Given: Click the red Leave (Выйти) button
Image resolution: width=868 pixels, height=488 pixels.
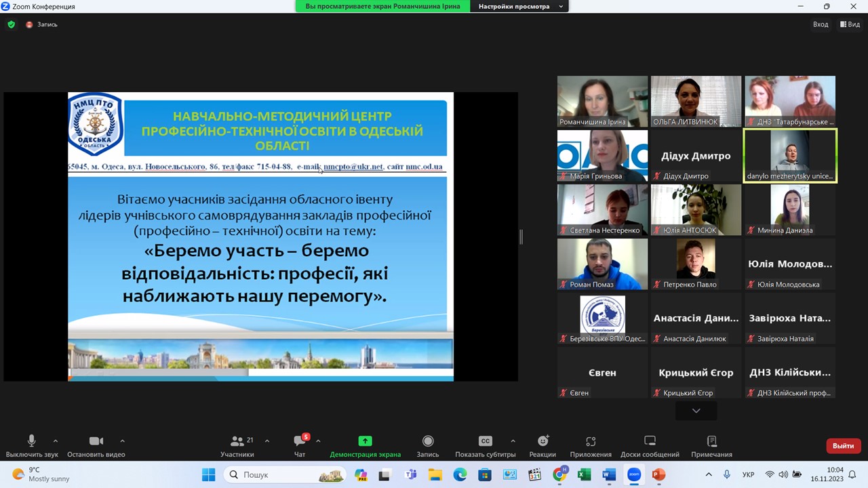Looking at the screenshot, I should click(843, 446).
